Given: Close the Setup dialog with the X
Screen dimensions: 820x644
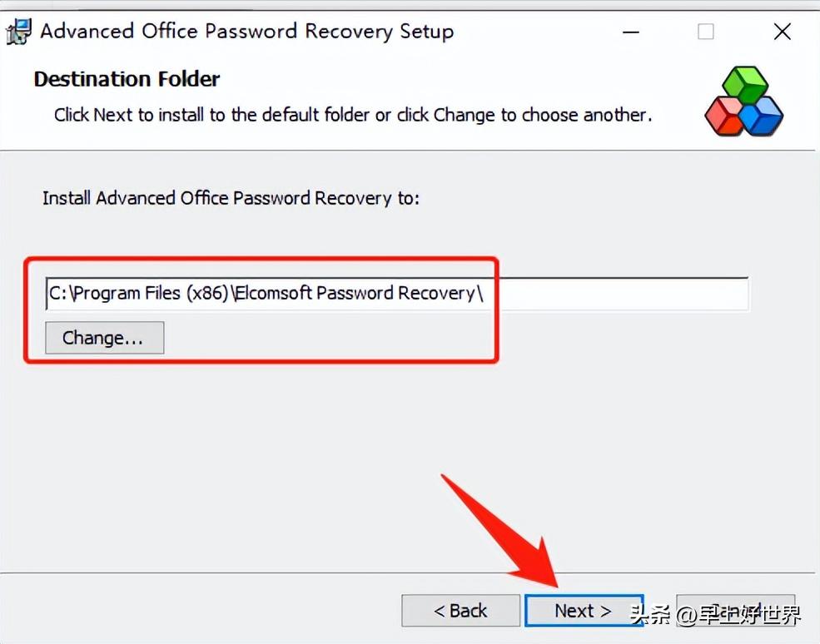Looking at the screenshot, I should 782,32.
